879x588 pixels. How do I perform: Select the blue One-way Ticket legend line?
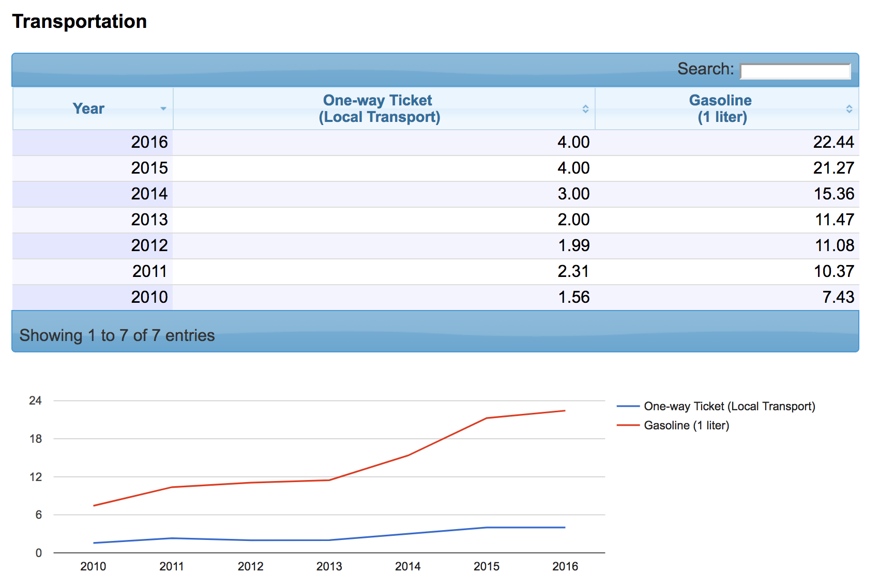(628, 407)
